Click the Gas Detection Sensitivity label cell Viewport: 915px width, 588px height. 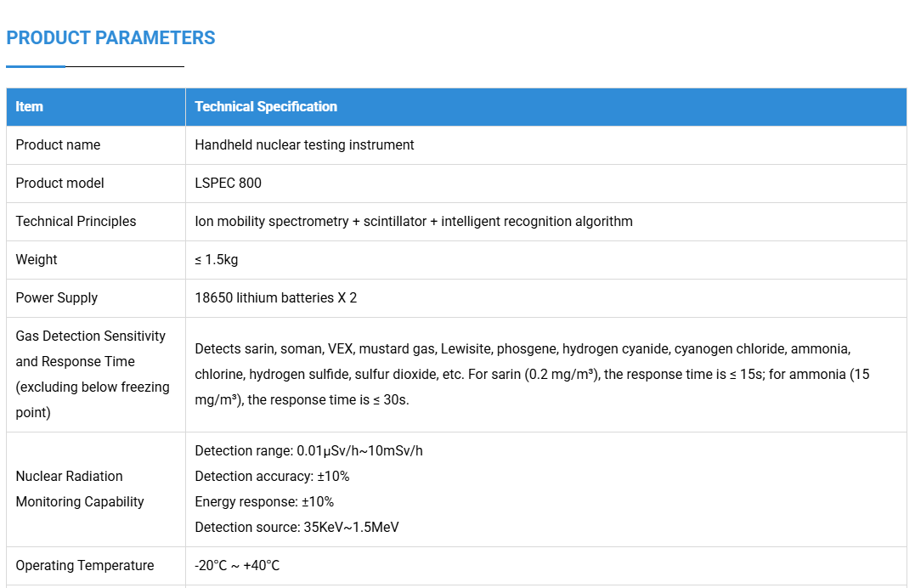pos(96,375)
